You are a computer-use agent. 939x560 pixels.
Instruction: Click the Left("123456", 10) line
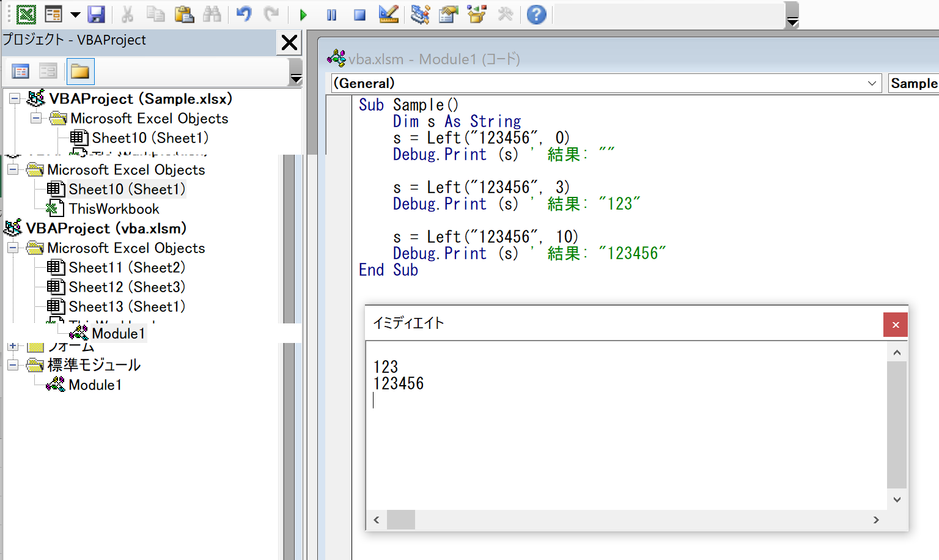pyautogui.click(x=485, y=237)
